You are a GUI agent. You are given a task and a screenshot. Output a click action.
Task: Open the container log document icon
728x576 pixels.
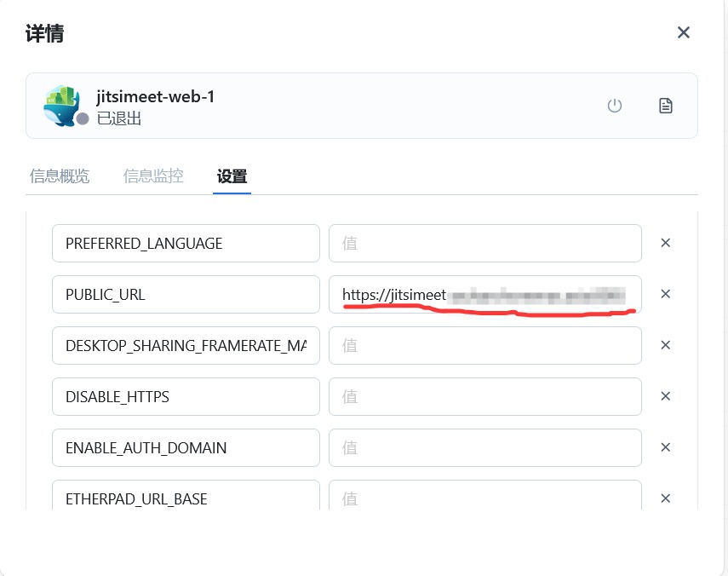coord(666,106)
